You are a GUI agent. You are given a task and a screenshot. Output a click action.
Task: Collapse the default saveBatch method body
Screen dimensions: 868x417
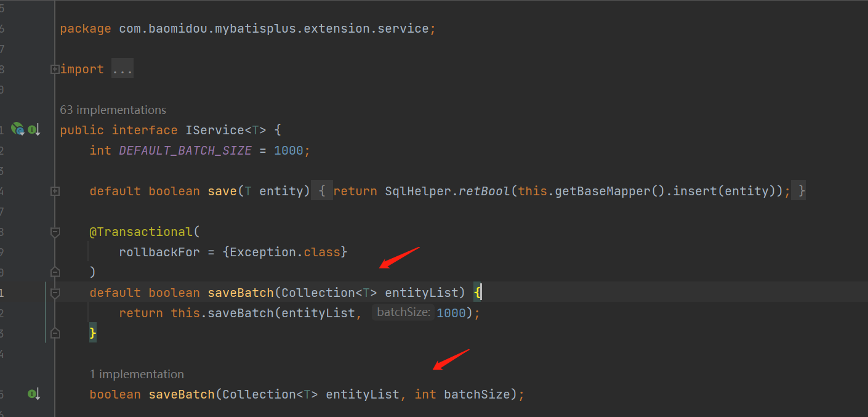click(55, 293)
